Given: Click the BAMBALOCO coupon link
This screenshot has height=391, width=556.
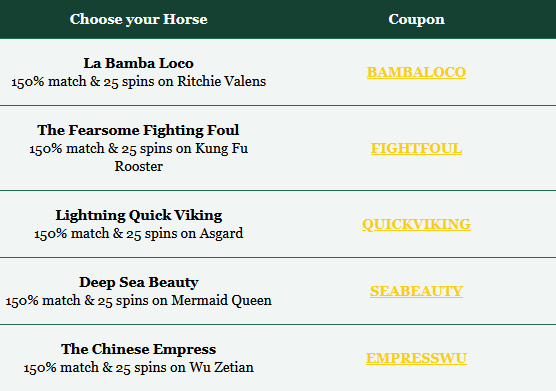Looking at the screenshot, I should point(416,72).
